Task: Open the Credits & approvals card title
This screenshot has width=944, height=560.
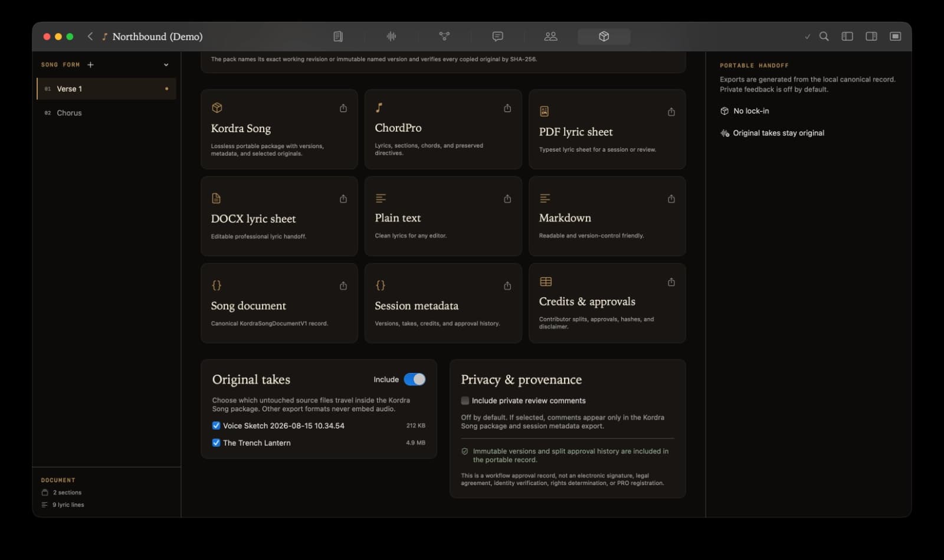Action: pyautogui.click(x=587, y=302)
